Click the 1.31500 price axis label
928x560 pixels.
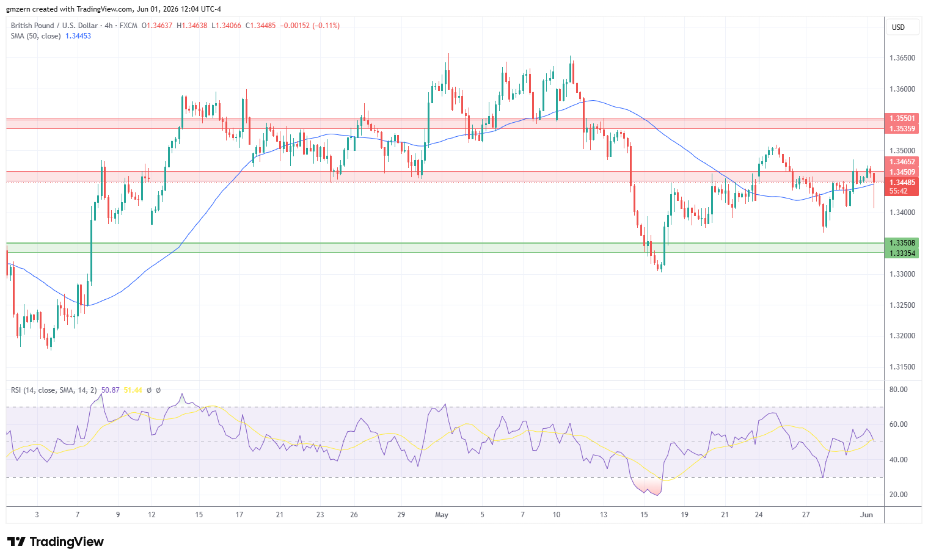pyautogui.click(x=902, y=367)
